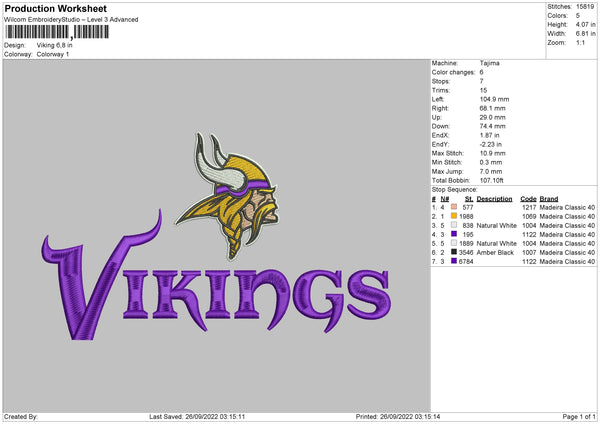Click the N# column header

[445, 199]
